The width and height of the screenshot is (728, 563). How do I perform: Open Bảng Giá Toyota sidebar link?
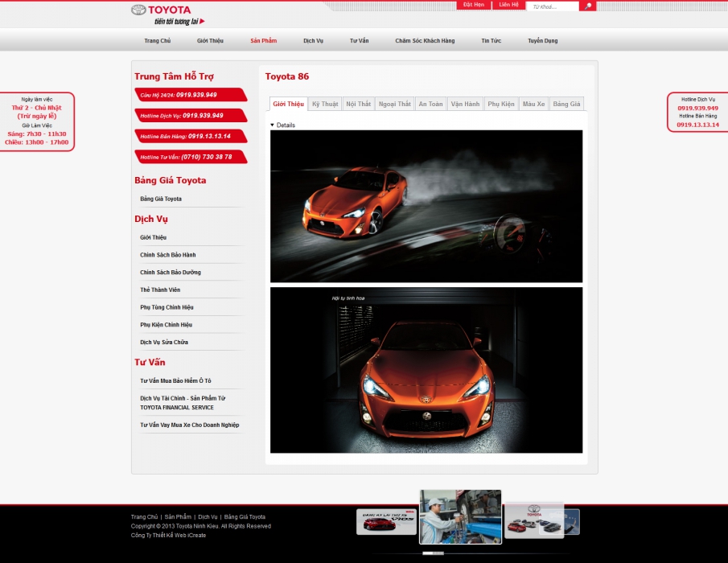pos(161,199)
